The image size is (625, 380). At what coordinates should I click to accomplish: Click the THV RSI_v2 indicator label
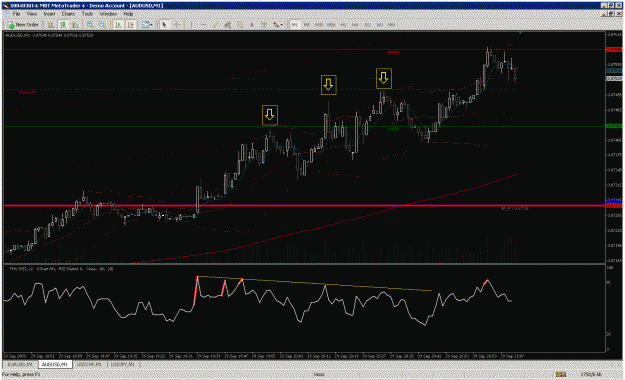click(x=61, y=269)
